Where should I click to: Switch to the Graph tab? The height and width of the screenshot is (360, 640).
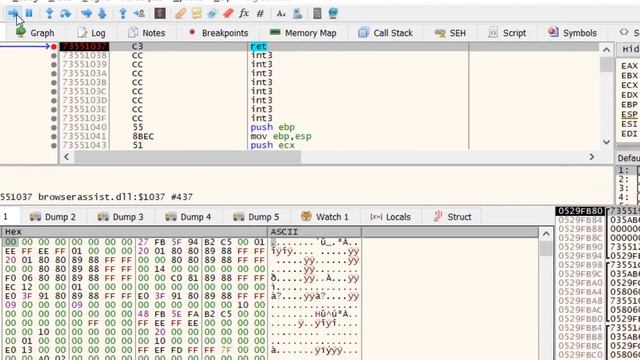35,33
